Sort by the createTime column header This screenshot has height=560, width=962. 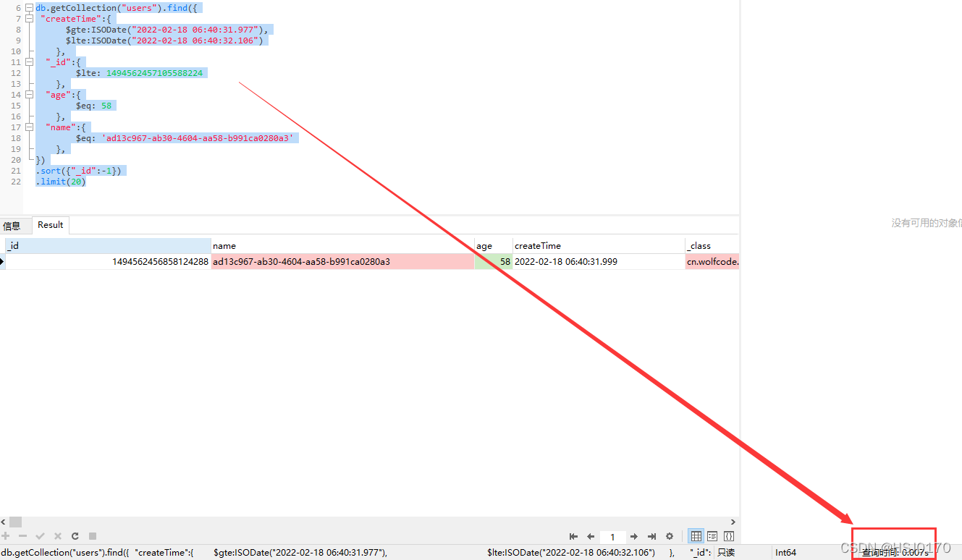[x=599, y=246]
